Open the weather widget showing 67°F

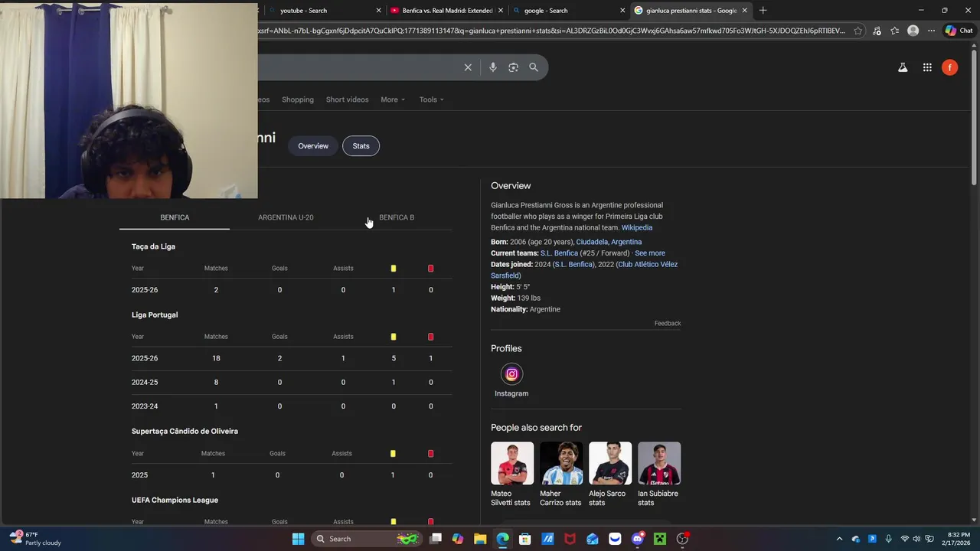[x=35, y=539]
